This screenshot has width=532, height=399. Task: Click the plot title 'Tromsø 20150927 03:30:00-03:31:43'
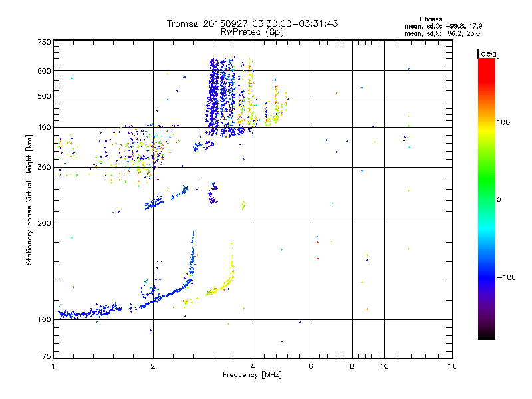(252, 23)
